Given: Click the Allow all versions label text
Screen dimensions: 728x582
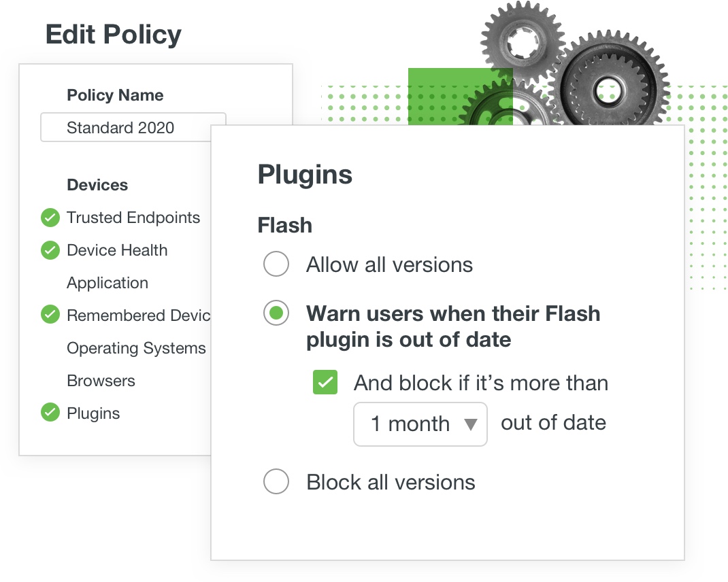Looking at the screenshot, I should point(389,264).
